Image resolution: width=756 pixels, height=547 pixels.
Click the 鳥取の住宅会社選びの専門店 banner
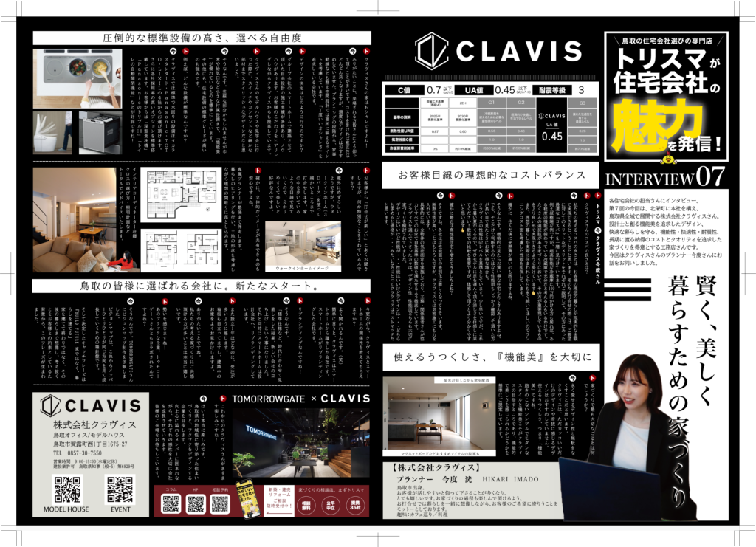(667, 41)
